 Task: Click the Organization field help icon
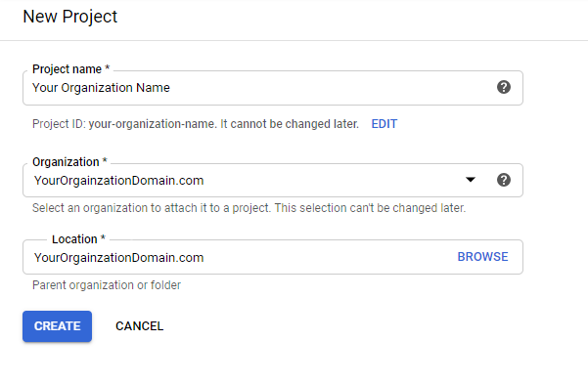[x=504, y=180]
